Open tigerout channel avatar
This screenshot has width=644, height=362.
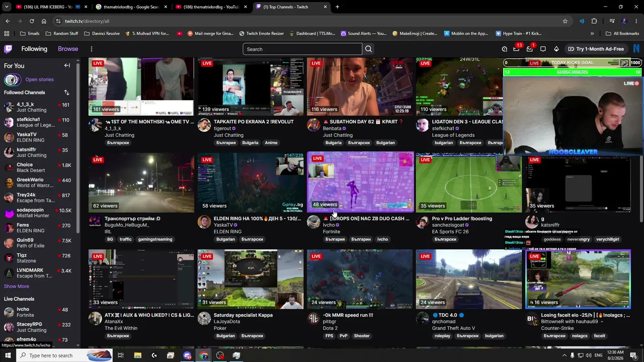pyautogui.click(x=204, y=125)
